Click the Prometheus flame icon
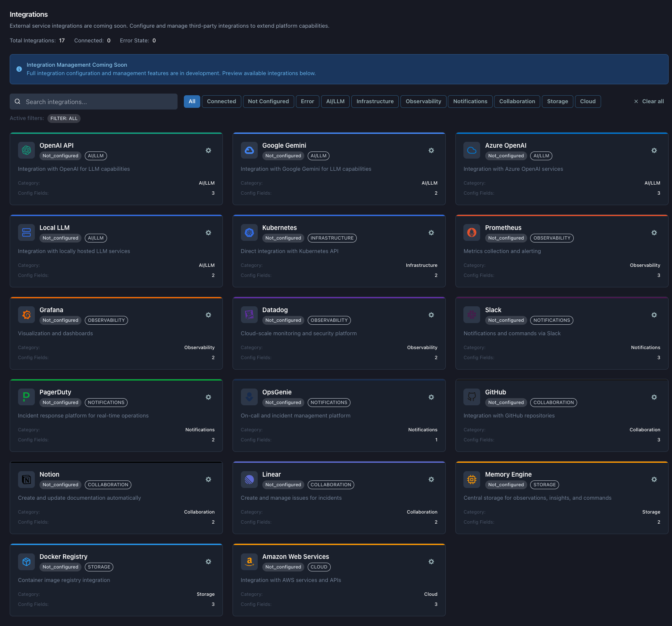Viewport: 672px width, 626px height. (471, 232)
